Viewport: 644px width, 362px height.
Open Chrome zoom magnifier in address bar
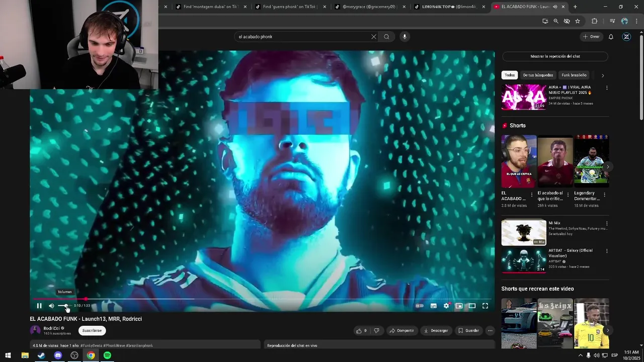click(555, 21)
